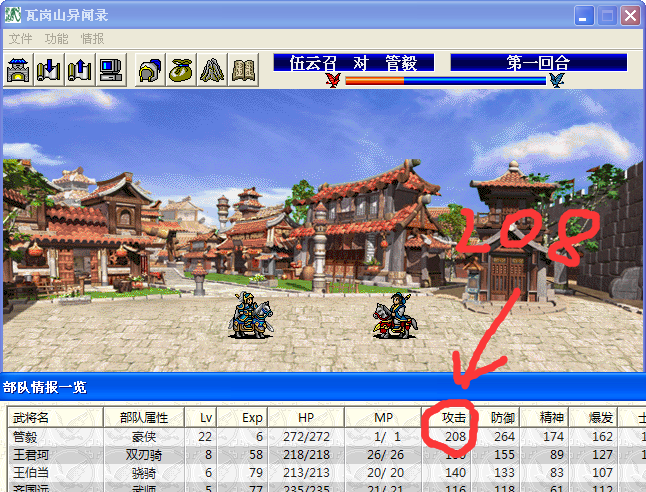
Task: Click the HP column header
Action: [306, 418]
